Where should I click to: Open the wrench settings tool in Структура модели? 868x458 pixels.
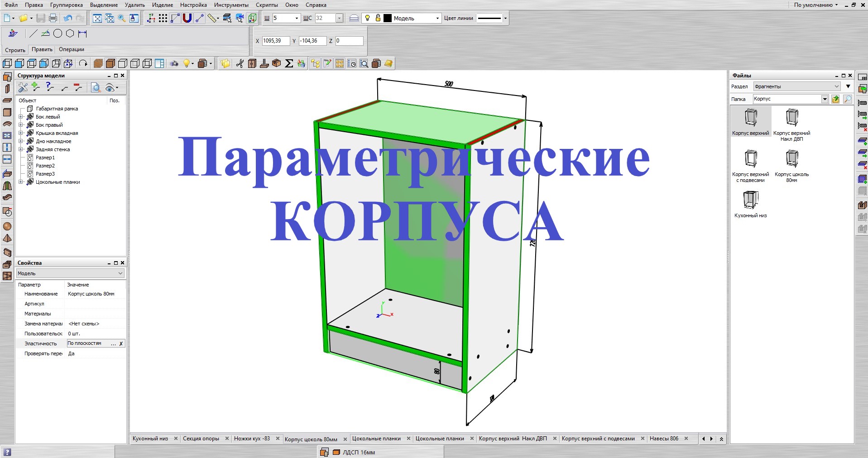tap(23, 88)
